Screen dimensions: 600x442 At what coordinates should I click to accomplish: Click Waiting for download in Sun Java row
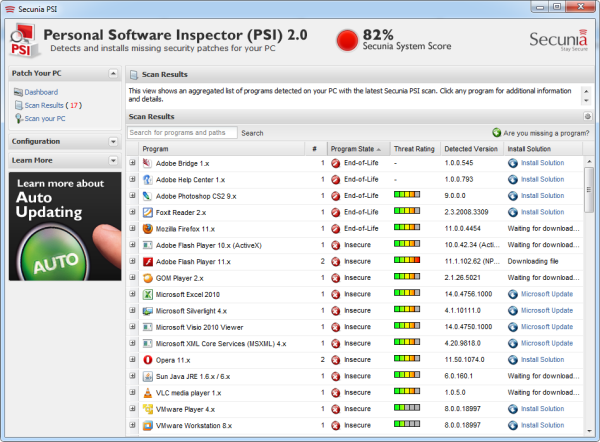[x=543, y=376]
